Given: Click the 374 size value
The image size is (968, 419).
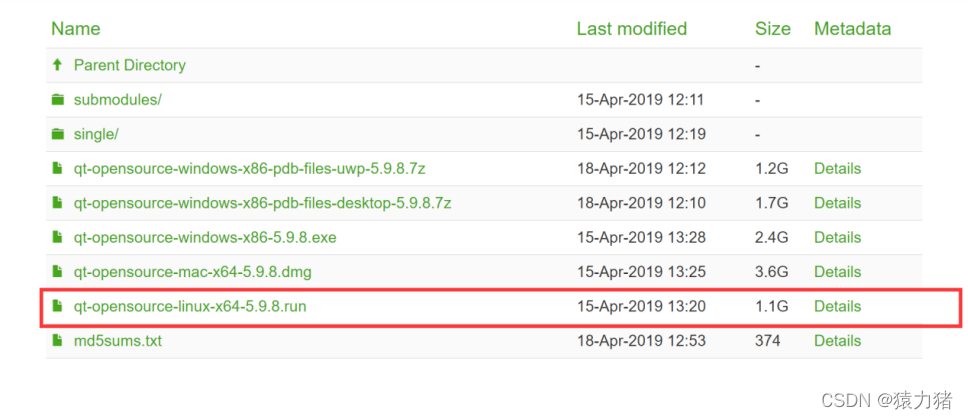Looking at the screenshot, I should [767, 341].
